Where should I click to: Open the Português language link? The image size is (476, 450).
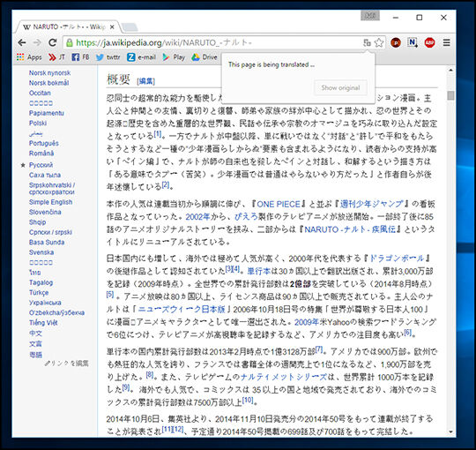(x=44, y=143)
